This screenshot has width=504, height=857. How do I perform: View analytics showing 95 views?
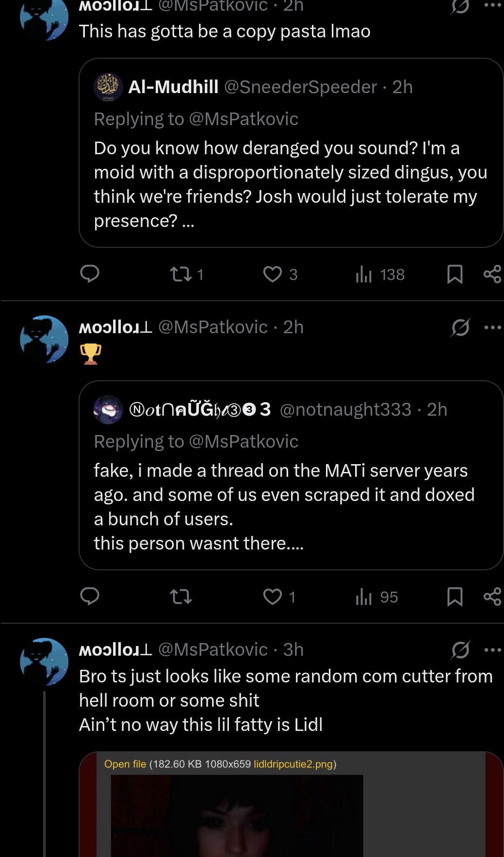pyautogui.click(x=364, y=597)
